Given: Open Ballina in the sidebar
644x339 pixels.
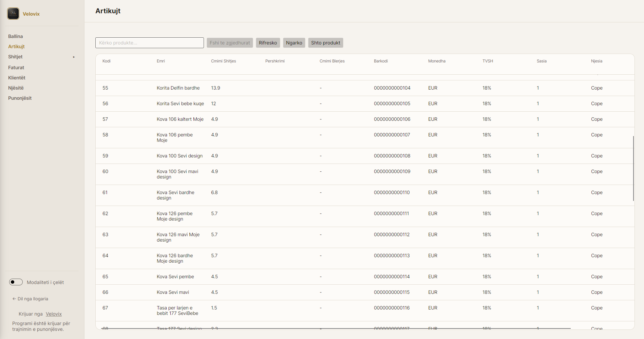Looking at the screenshot, I should pos(16,36).
